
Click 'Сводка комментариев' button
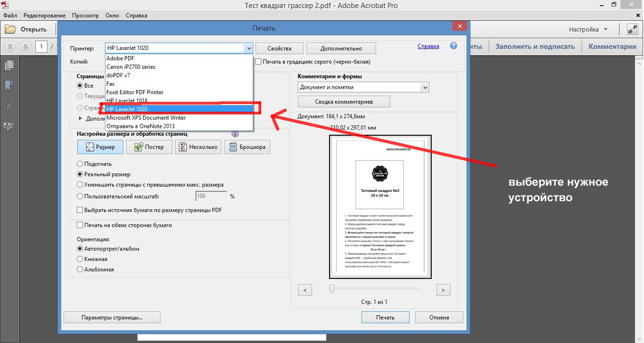pyautogui.click(x=344, y=102)
